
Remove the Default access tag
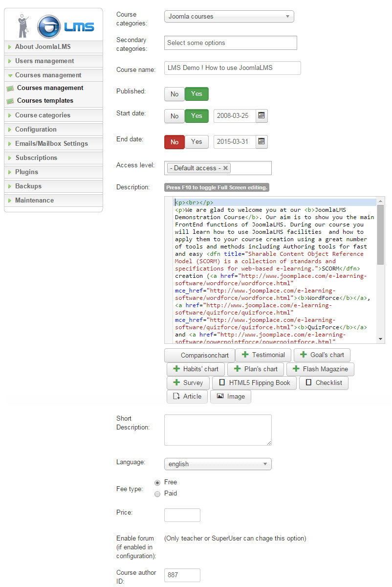pos(225,168)
